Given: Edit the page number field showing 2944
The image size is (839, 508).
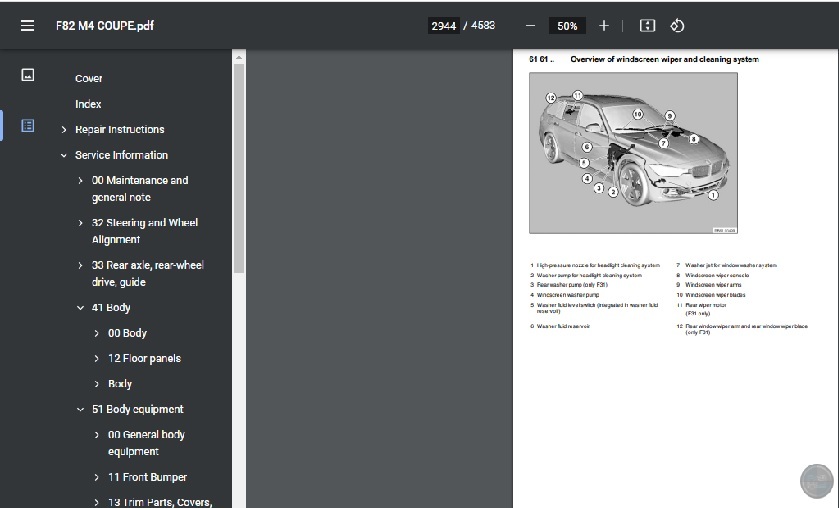Looking at the screenshot, I should [x=444, y=26].
